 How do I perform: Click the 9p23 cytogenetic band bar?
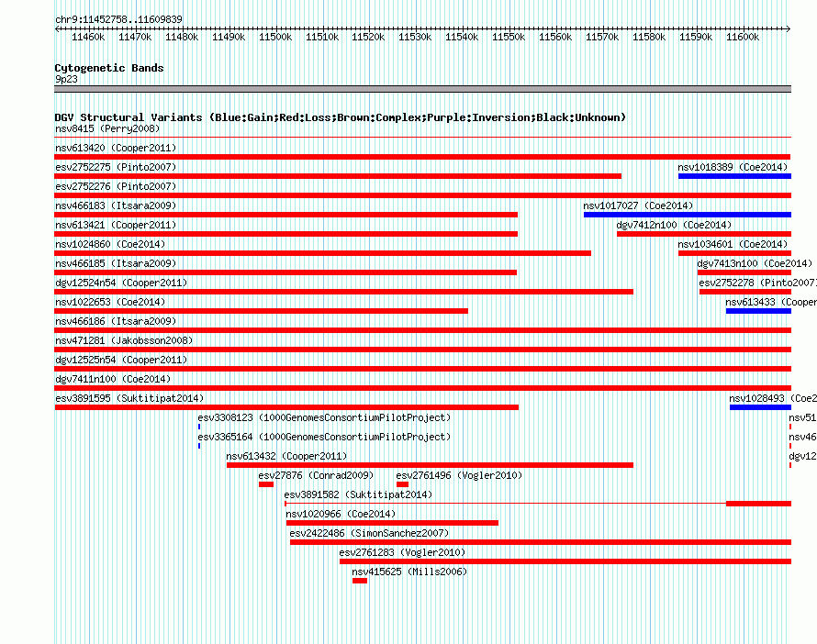(422, 89)
